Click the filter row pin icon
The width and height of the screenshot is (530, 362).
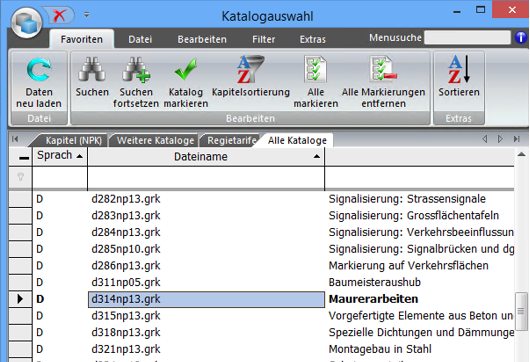(21, 176)
